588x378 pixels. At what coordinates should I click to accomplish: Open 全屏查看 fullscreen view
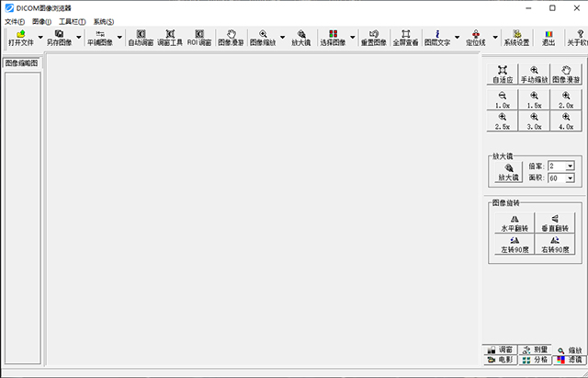pos(405,38)
